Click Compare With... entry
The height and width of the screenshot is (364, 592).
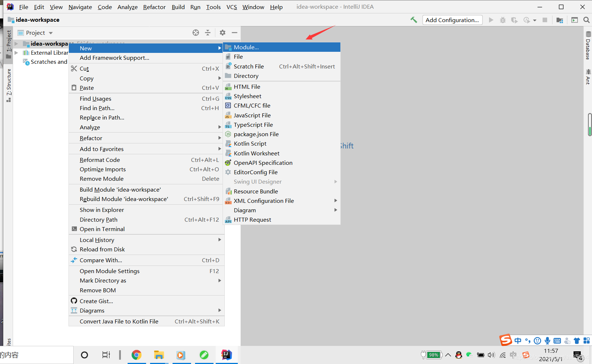[146, 260]
